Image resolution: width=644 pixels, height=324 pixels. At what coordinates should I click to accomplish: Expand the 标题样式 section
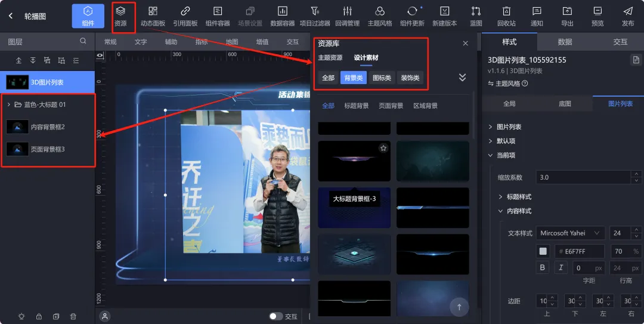[500, 197]
